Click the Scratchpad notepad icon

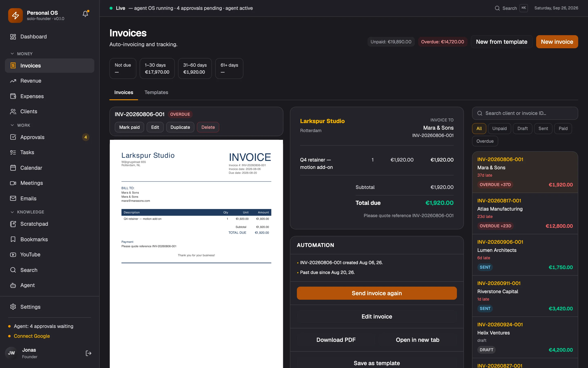[13, 224]
